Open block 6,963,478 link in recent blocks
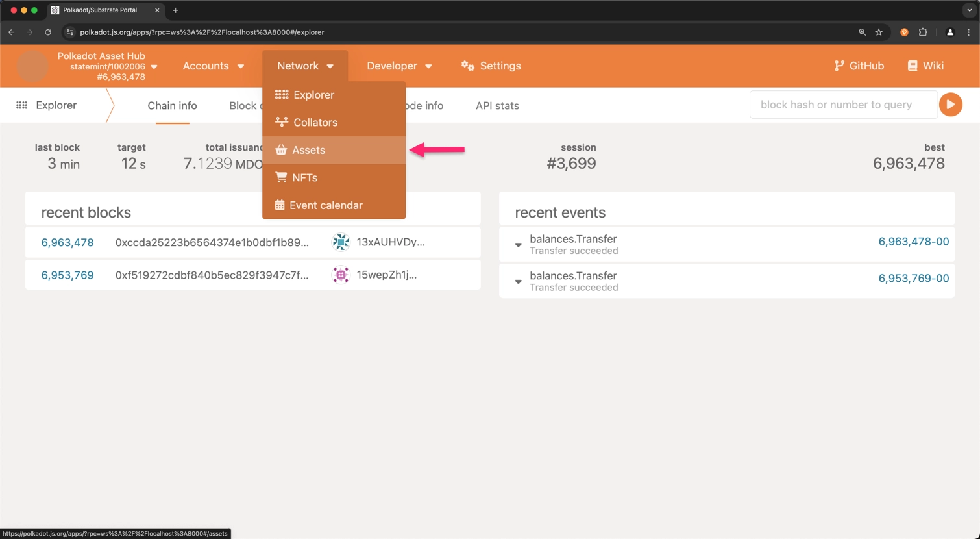 click(x=67, y=242)
